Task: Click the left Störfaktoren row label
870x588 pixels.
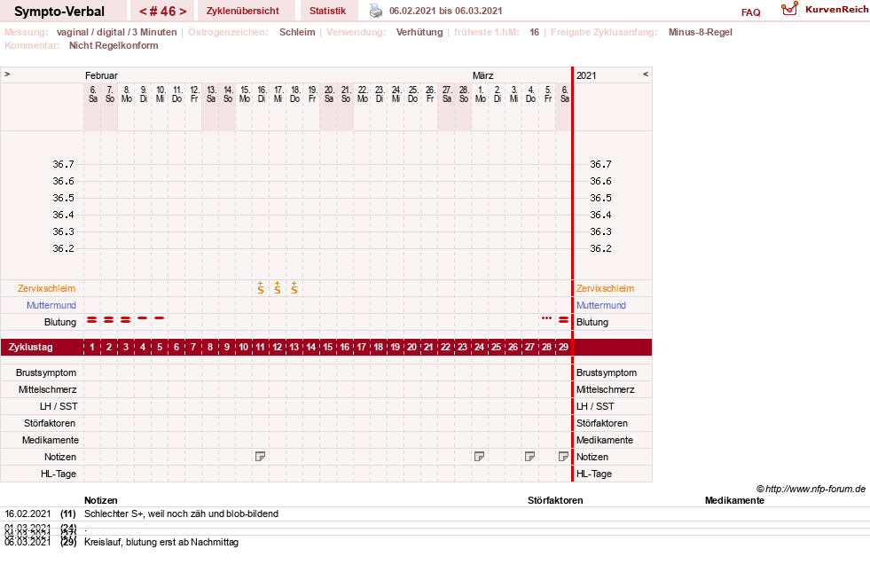Action: (50, 423)
